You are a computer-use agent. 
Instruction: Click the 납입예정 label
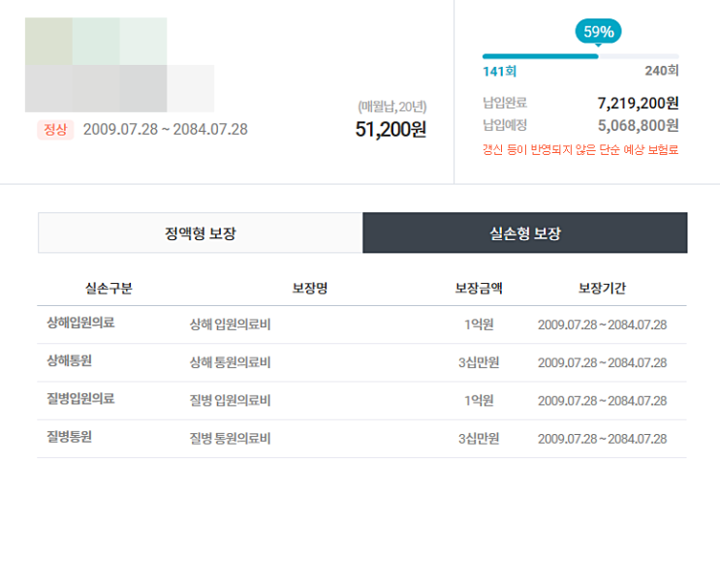click(505, 125)
